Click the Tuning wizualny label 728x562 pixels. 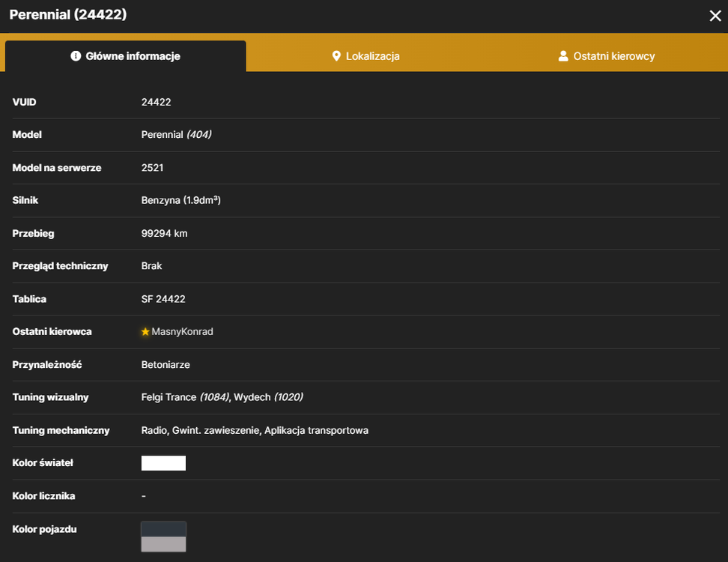click(51, 397)
